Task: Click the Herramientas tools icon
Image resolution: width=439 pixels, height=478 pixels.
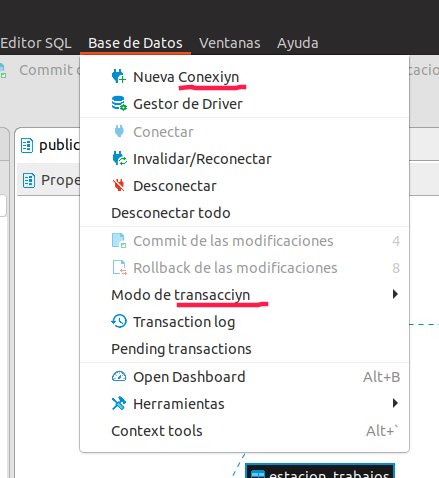Action: (119, 403)
